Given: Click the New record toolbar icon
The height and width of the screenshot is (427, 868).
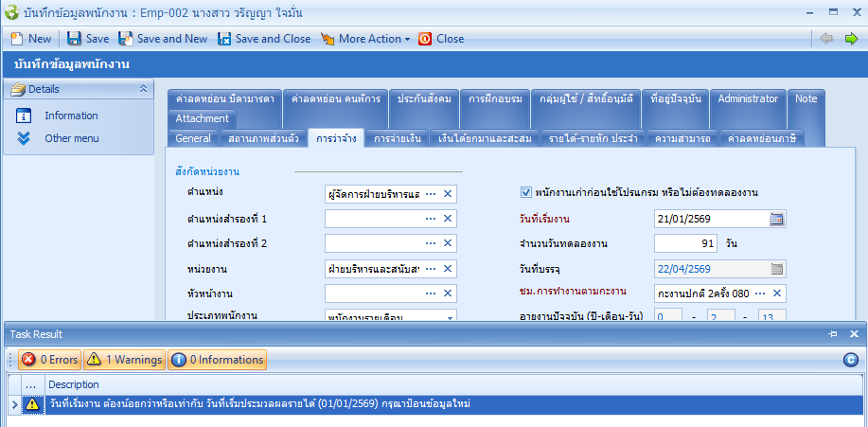Looking at the screenshot, I should click(x=17, y=39).
